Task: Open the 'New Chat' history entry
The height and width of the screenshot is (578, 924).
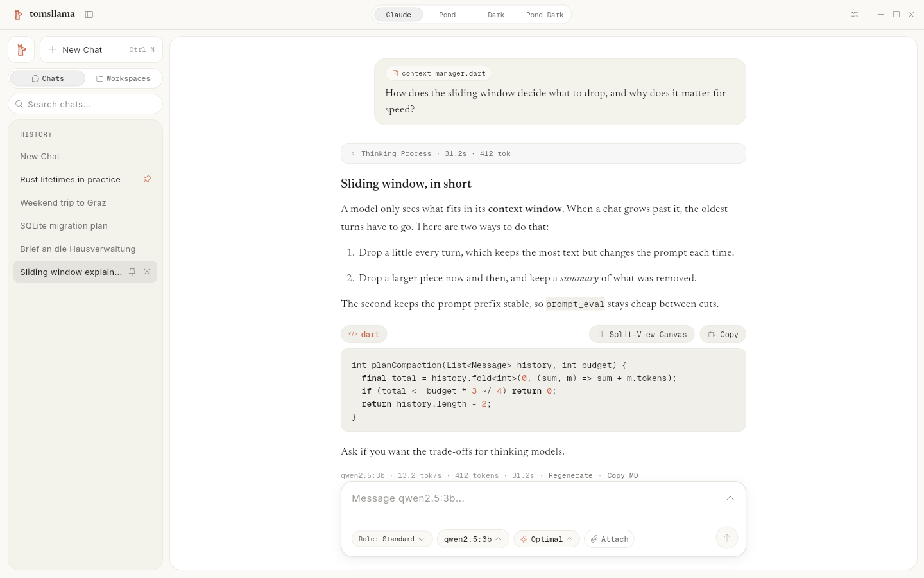Action: coord(85,156)
